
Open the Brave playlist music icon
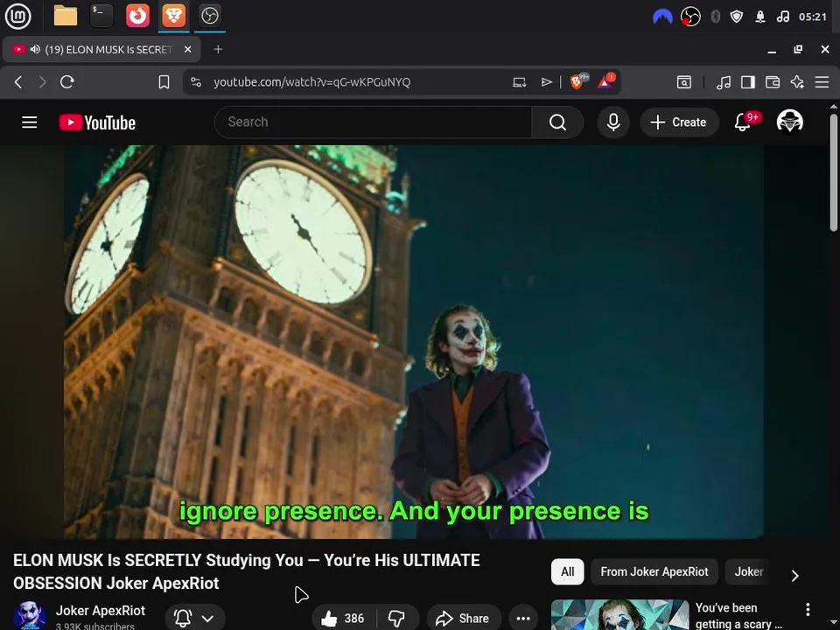pos(724,82)
